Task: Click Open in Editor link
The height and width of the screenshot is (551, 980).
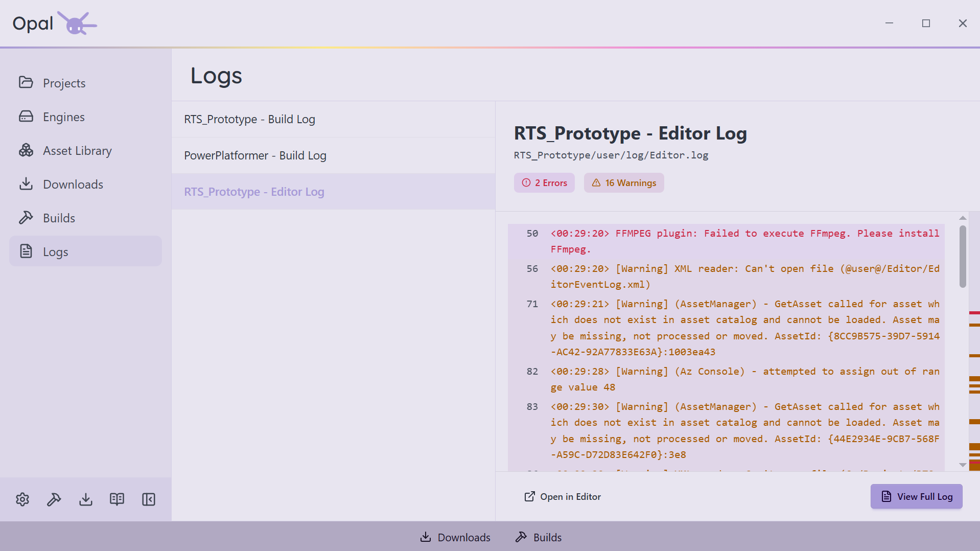Action: click(x=563, y=497)
